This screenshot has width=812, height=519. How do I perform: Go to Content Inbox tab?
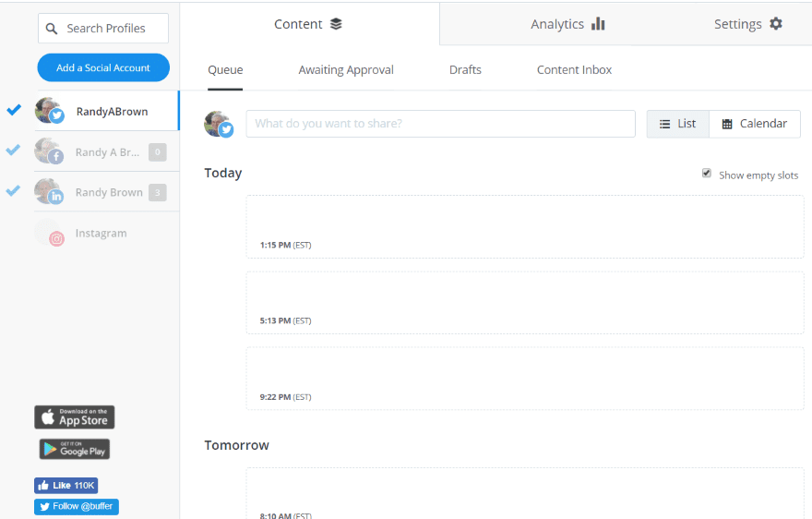click(574, 70)
